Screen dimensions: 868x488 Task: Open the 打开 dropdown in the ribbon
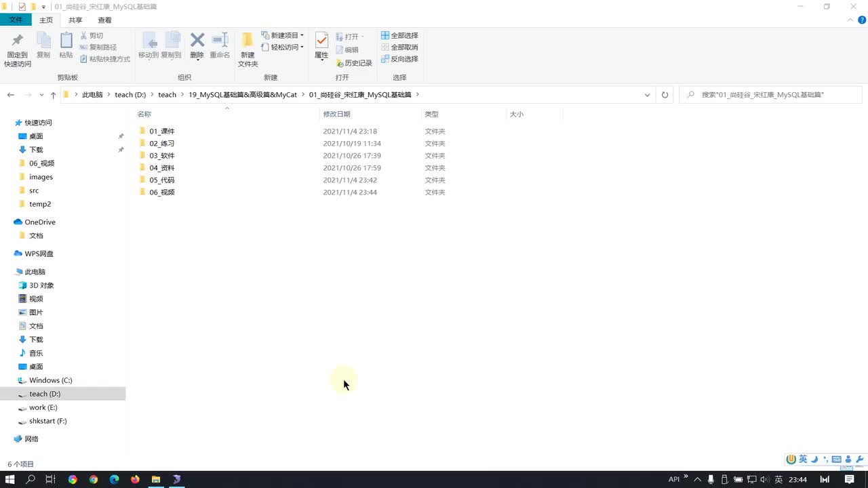pos(350,37)
